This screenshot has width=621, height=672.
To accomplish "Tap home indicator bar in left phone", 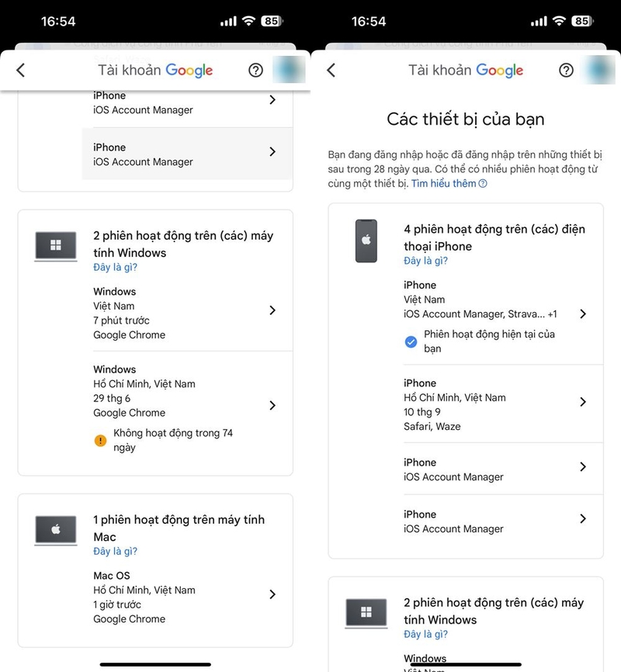I will [155, 664].
